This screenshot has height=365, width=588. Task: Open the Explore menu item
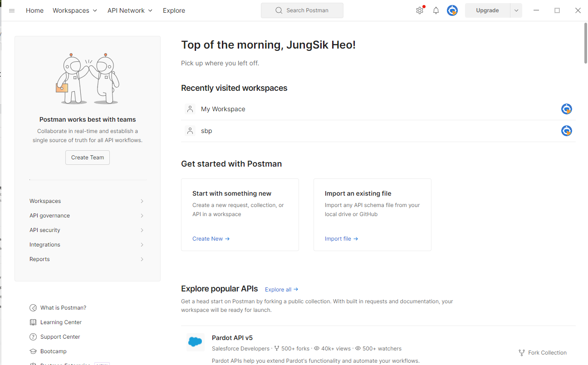pos(174,10)
